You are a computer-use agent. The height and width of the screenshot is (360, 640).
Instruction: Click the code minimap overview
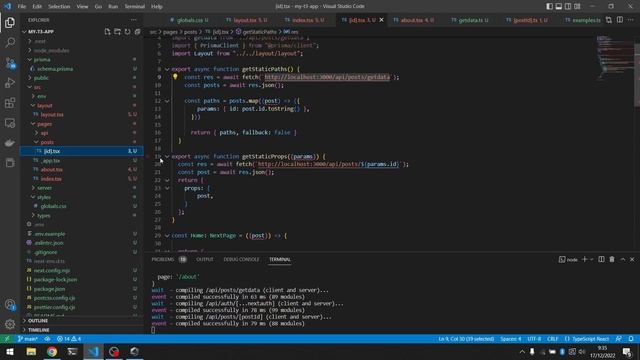pos(615,57)
